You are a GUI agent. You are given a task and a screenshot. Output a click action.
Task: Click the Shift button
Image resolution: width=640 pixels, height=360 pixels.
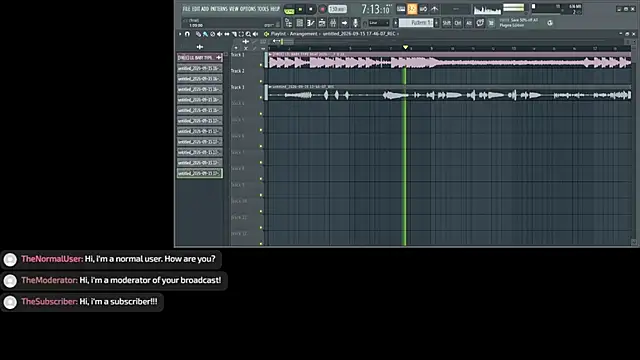coord(447,23)
